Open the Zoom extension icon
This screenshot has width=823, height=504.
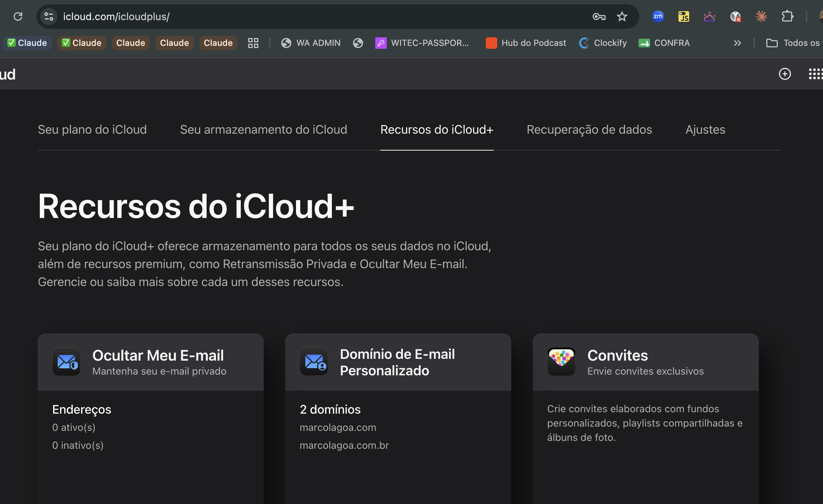pos(658,16)
